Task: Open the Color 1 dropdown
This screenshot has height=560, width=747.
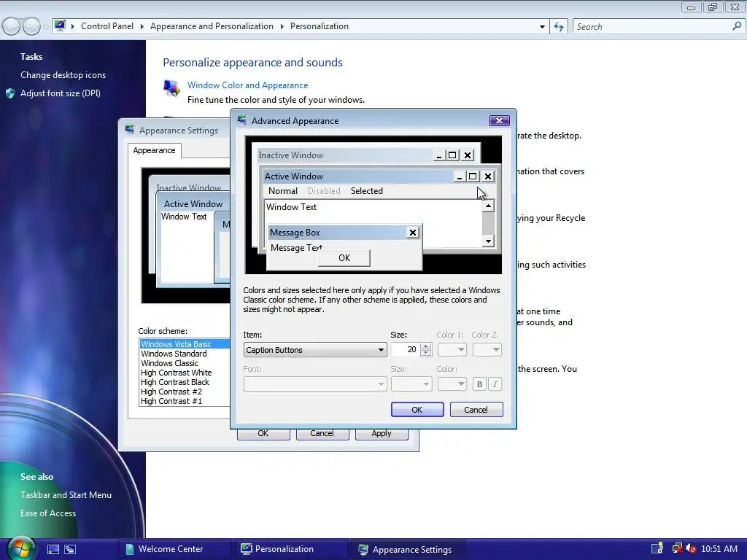Action: [x=452, y=350]
